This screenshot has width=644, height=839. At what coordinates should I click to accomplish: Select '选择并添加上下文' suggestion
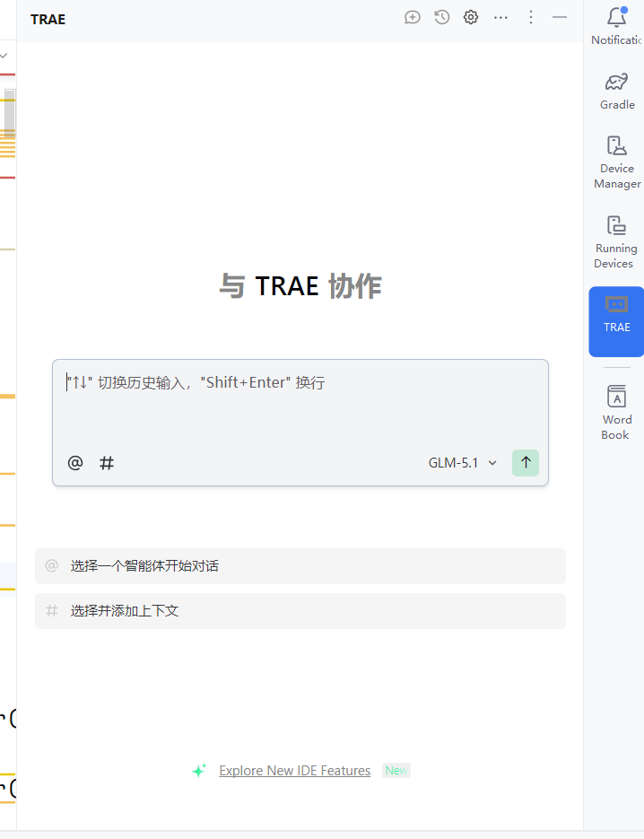[x=300, y=611]
